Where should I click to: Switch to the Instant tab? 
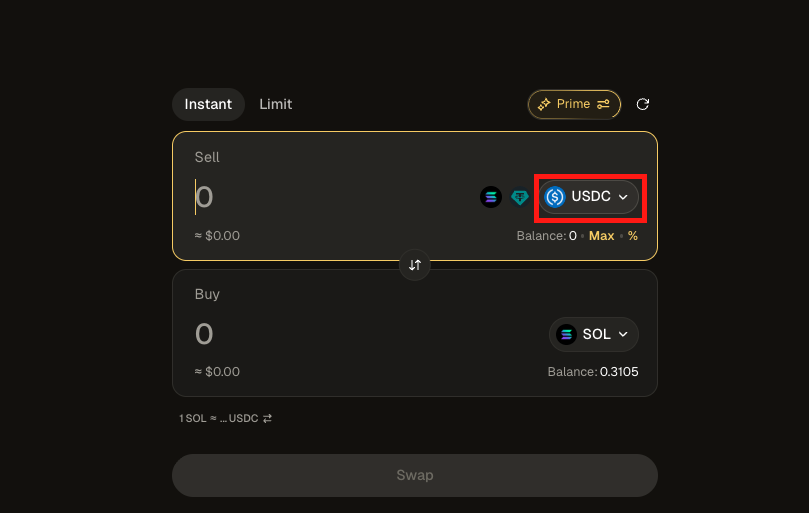(x=208, y=104)
